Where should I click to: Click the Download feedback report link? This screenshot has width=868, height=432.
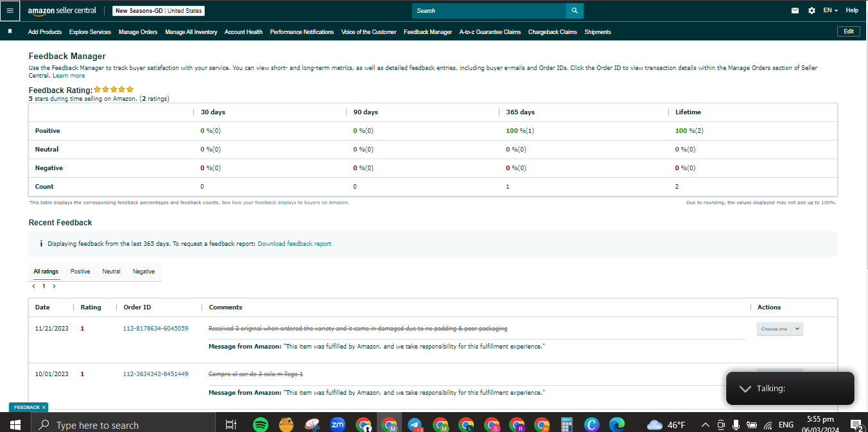295,244
